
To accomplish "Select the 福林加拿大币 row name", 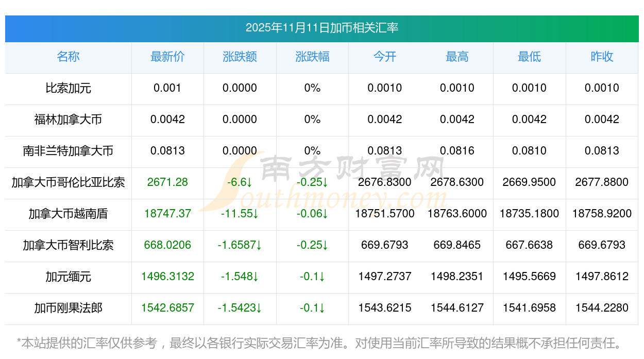I will click(68, 119).
